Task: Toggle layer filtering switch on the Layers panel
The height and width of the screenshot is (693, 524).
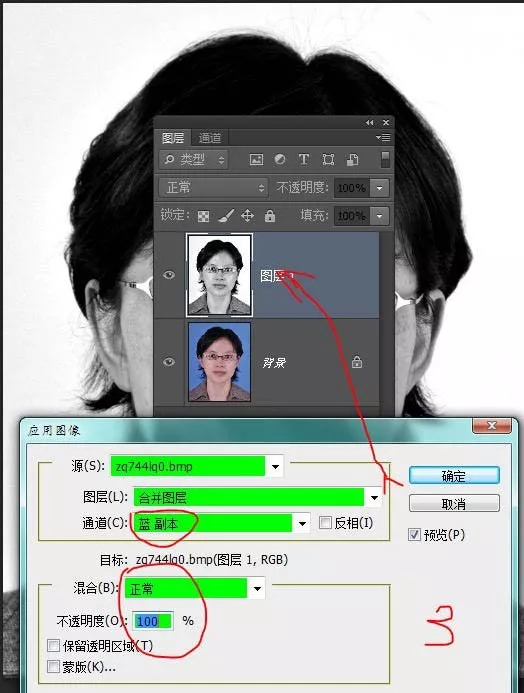Action: (385, 160)
